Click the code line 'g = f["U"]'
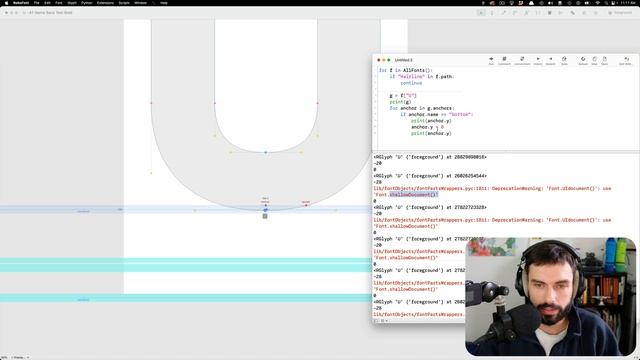 coord(403,96)
